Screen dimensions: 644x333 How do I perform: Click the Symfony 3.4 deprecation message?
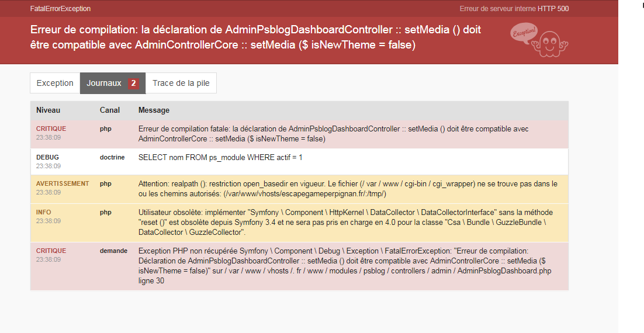coord(345,222)
